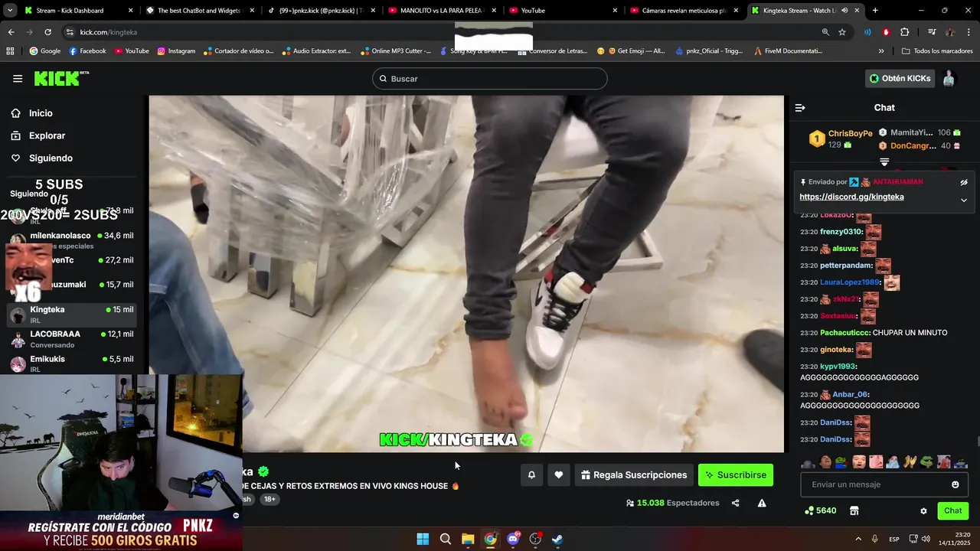Go to Inicio in sidebar
The image size is (980, 551).
coord(41,113)
